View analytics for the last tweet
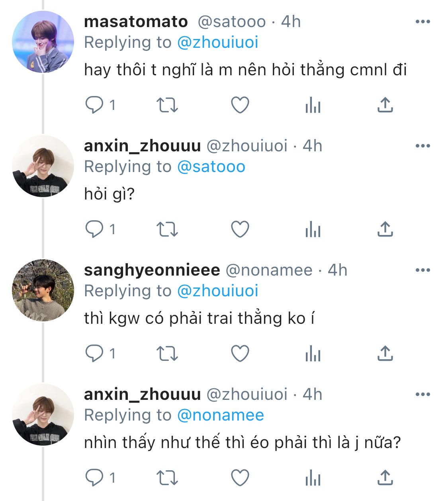448x501 pixels. [313, 478]
